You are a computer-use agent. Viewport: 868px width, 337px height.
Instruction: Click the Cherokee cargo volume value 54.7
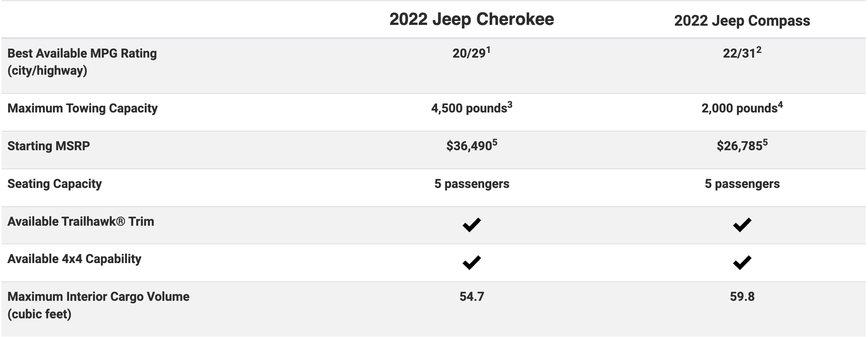point(471,297)
